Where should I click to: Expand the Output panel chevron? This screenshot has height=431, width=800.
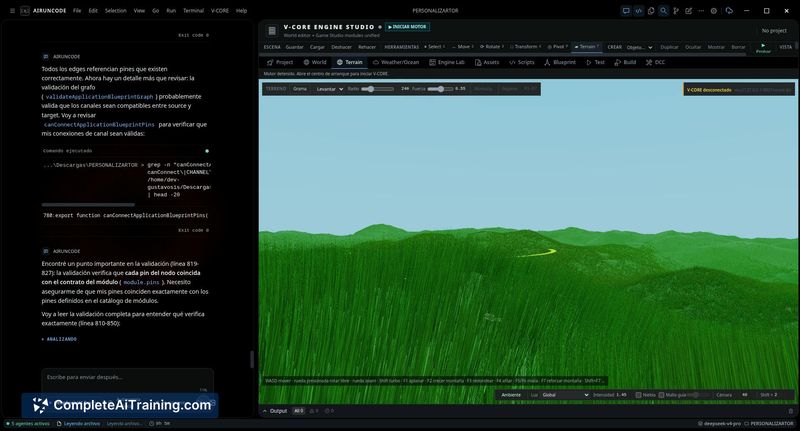coord(265,411)
